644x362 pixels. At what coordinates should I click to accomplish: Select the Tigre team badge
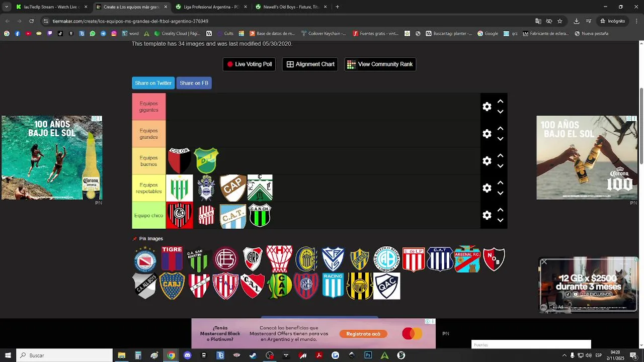(172, 259)
